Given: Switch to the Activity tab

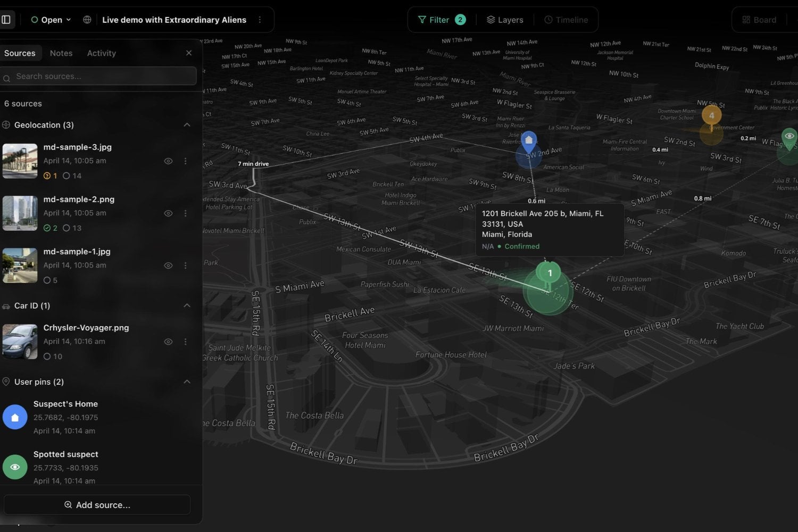Looking at the screenshot, I should click(102, 53).
